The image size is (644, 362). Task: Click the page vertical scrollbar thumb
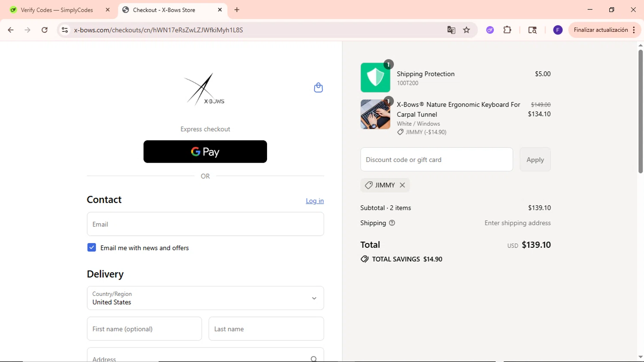640,111
